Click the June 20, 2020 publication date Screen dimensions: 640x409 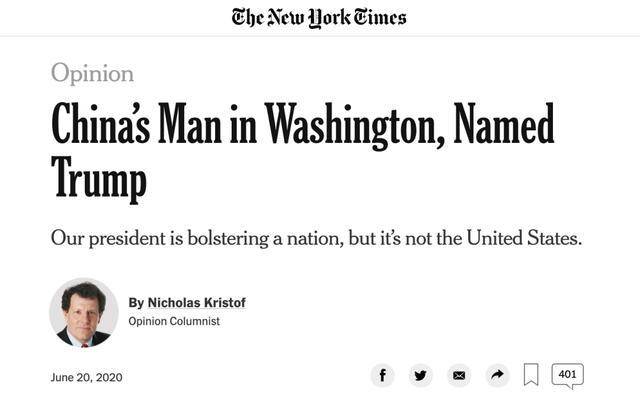pos(87,377)
